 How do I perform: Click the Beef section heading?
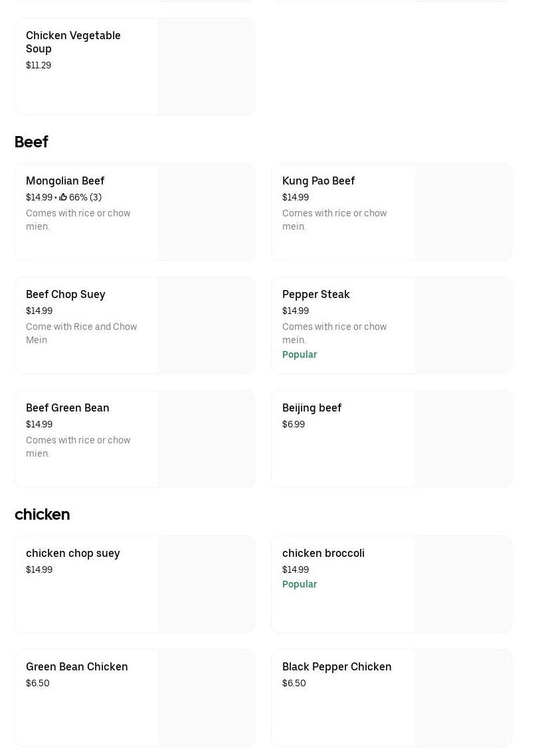(31, 142)
